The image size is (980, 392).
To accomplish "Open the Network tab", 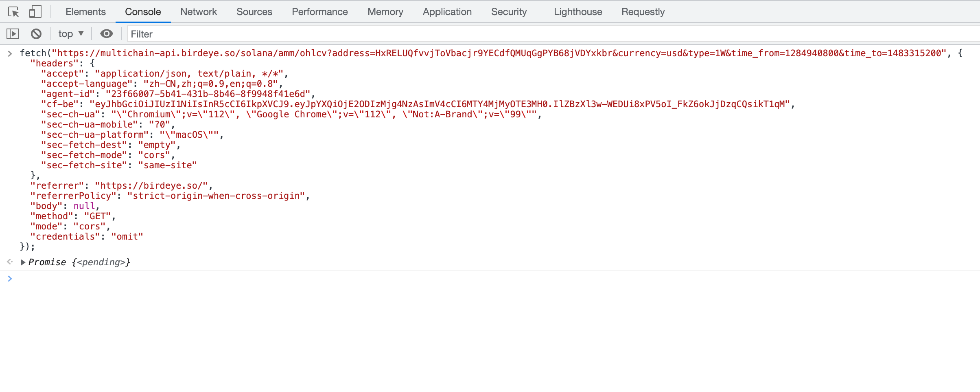I will point(199,12).
